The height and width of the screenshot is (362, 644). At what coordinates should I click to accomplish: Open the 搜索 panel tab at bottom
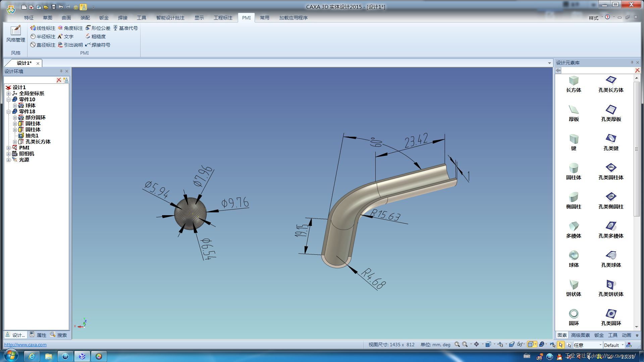(x=59, y=335)
